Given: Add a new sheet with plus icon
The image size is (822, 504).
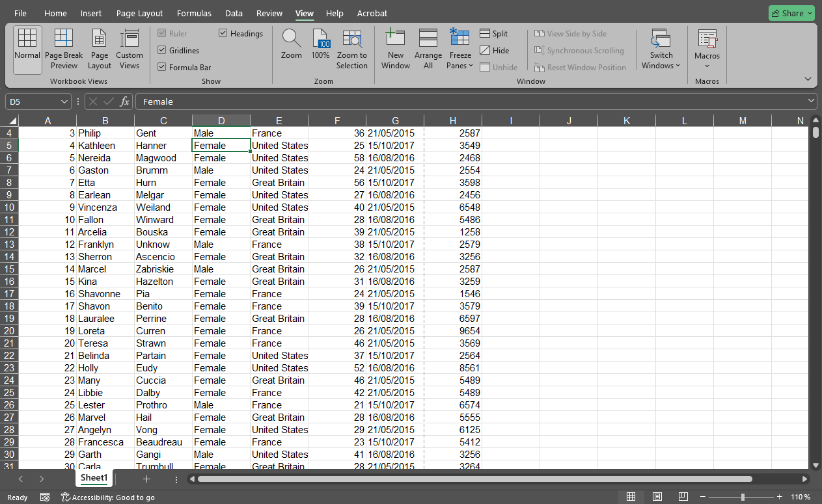Looking at the screenshot, I should (x=146, y=479).
